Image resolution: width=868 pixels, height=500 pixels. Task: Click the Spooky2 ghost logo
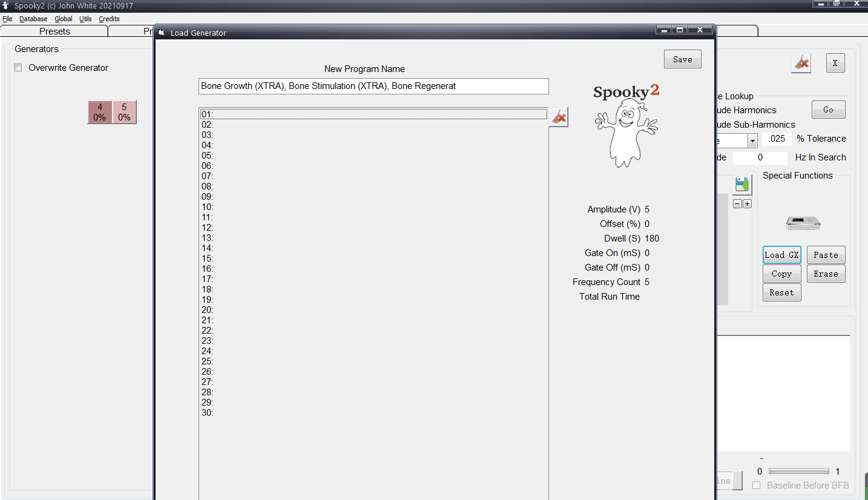(x=626, y=126)
